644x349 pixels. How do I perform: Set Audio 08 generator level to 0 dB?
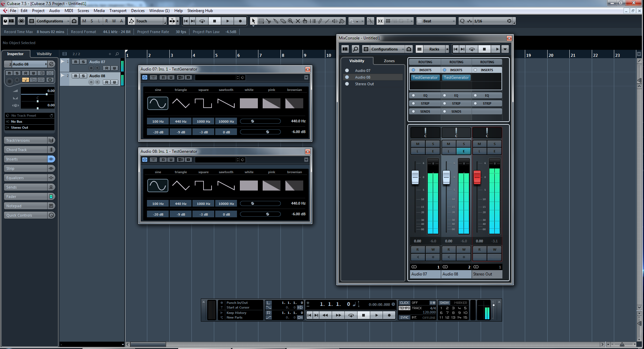click(226, 214)
